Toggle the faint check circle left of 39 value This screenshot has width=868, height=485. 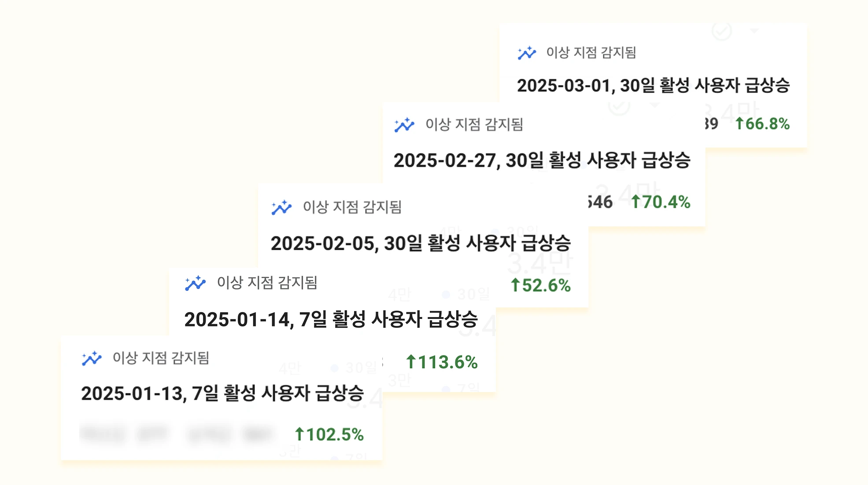point(619,106)
